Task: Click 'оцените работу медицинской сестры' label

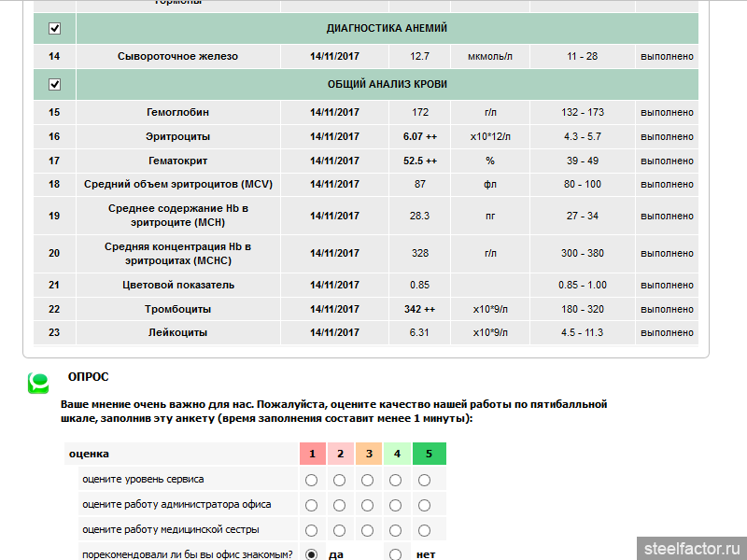Action: 171,529
